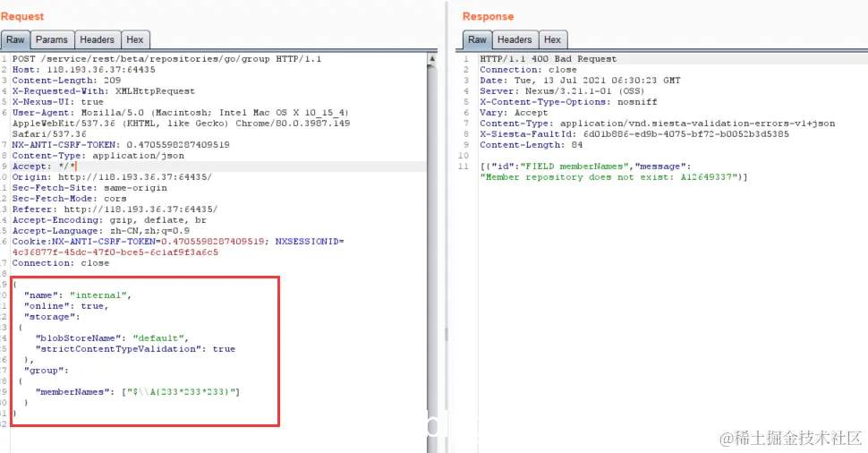Click the Referer header line
868x453 pixels.
pos(115,209)
